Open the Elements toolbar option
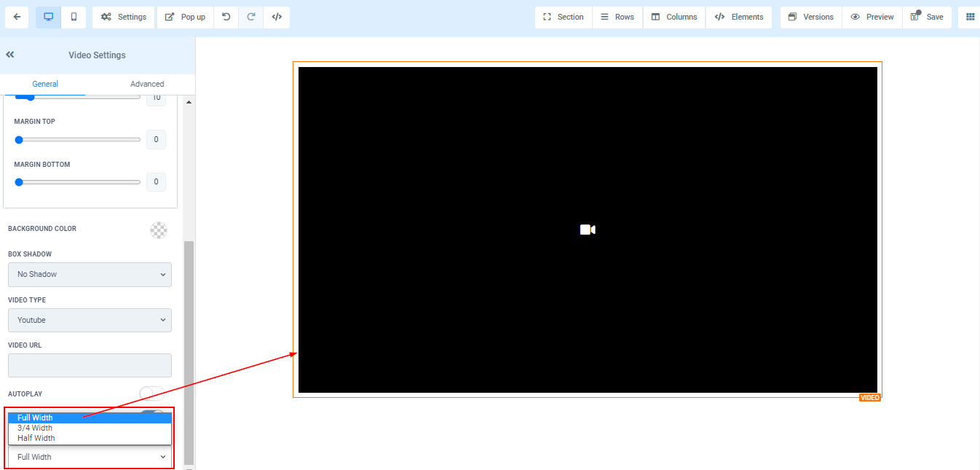The width and height of the screenshot is (980, 470). [x=739, y=17]
